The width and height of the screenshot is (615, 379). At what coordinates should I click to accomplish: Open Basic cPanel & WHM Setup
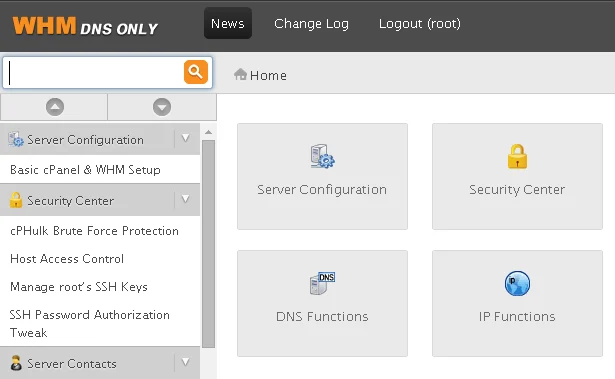tap(86, 169)
